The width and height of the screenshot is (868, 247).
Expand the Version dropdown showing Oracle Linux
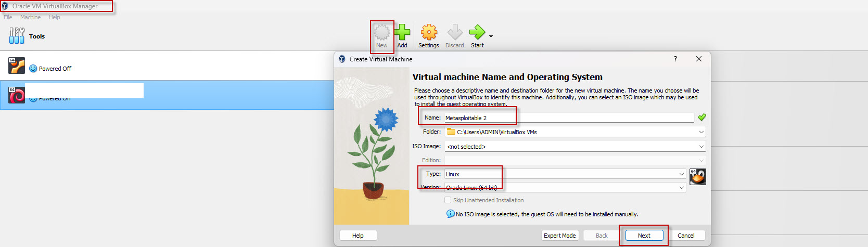pyautogui.click(x=681, y=187)
